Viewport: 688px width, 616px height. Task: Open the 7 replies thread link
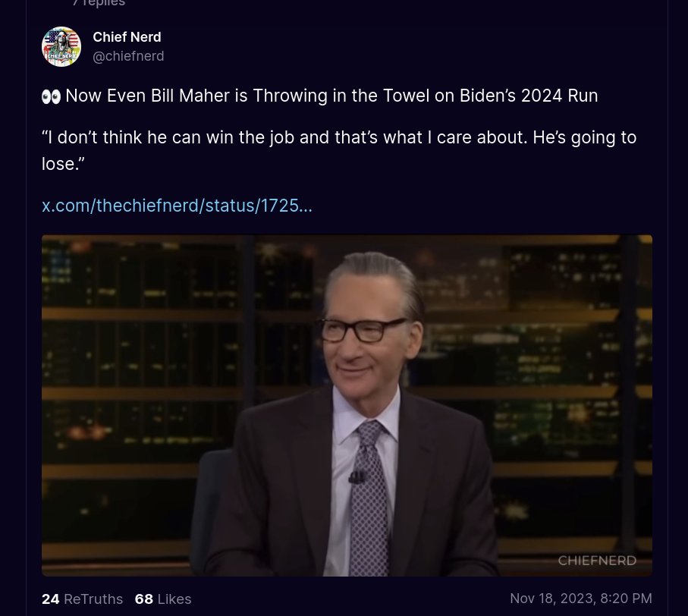coord(99,3)
